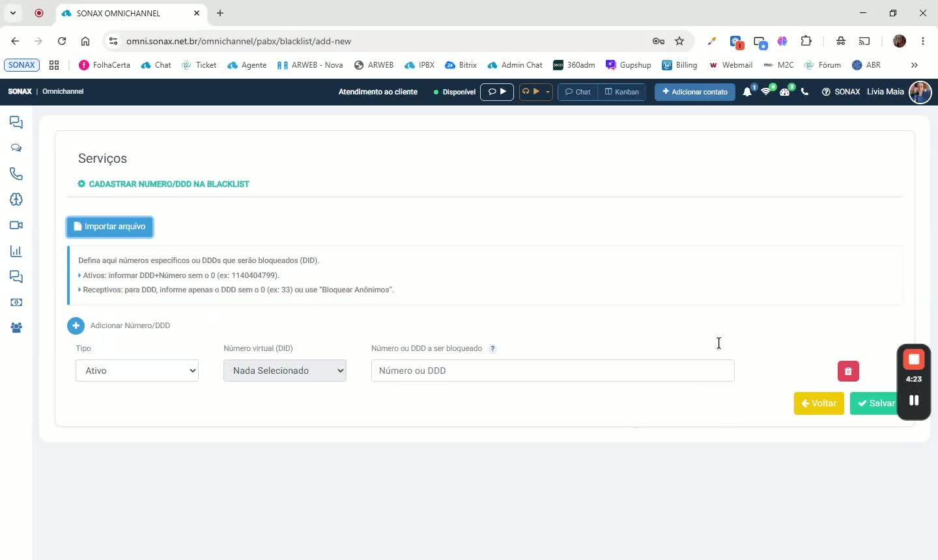Click the red trash delete button
Image resolution: width=938 pixels, height=560 pixels.
848,371
